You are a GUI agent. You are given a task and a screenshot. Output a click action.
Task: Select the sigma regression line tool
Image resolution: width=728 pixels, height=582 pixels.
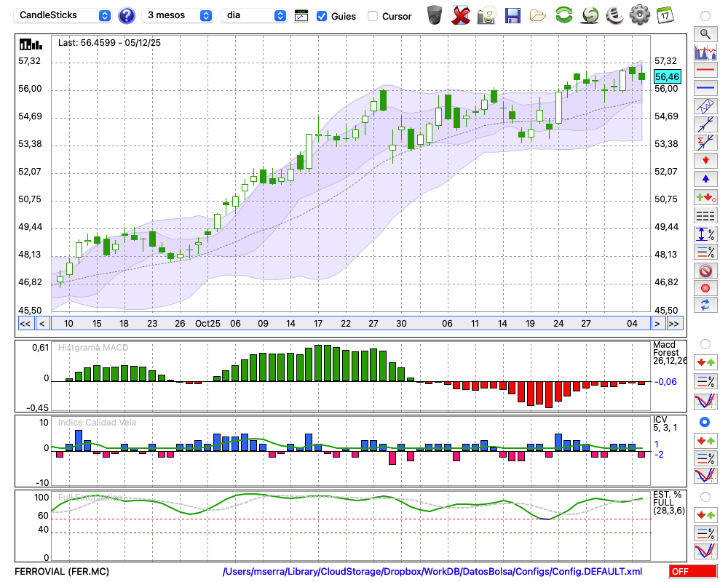click(705, 143)
